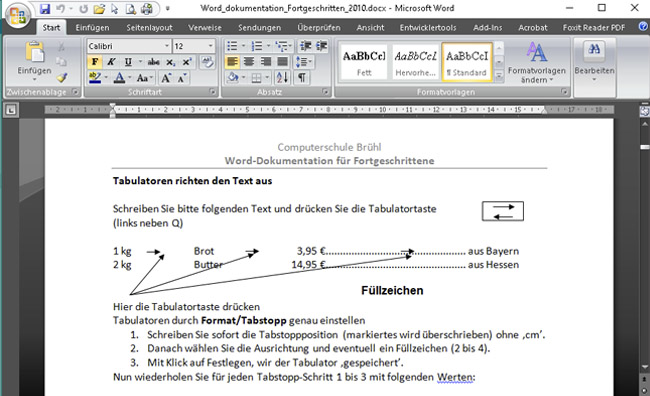650x396 pixels.
Task: Toggle justified text alignment
Action: point(282,62)
